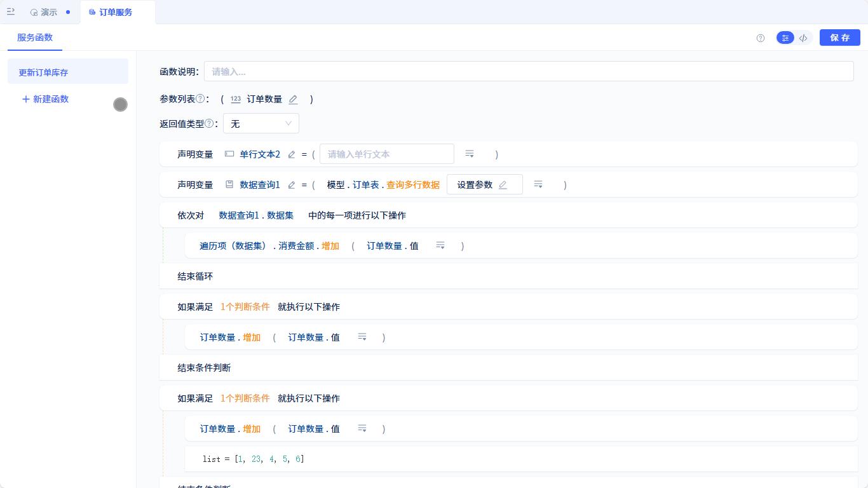Click the 保存 button

coord(839,37)
